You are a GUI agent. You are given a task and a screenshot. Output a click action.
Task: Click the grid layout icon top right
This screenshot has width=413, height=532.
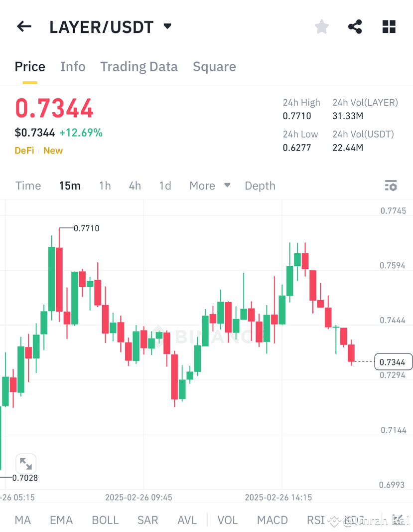389,26
